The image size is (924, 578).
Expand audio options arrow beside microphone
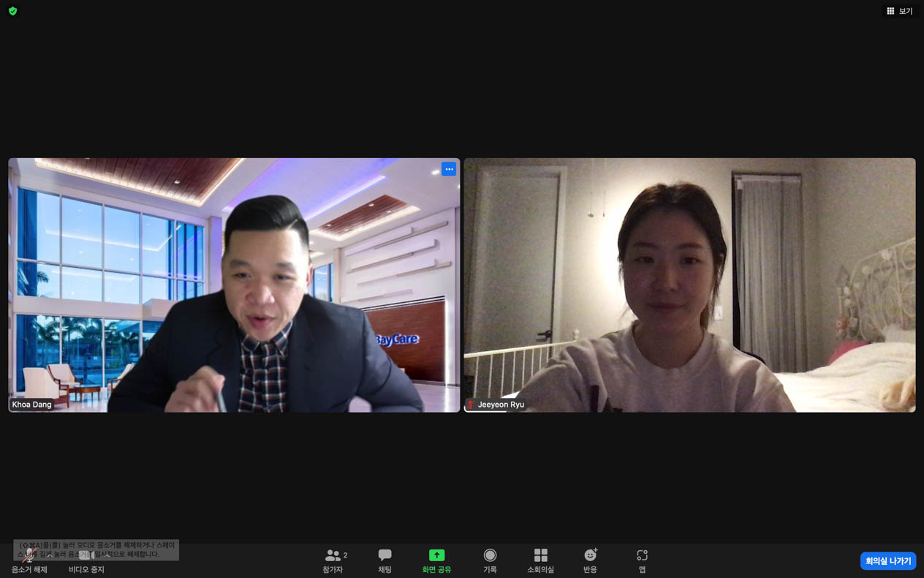pos(50,555)
